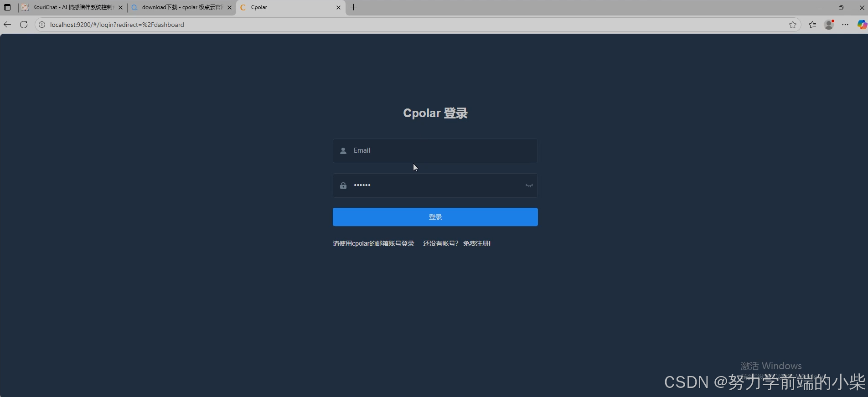
Task: Toggle password visibility eye icon
Action: [x=529, y=186]
